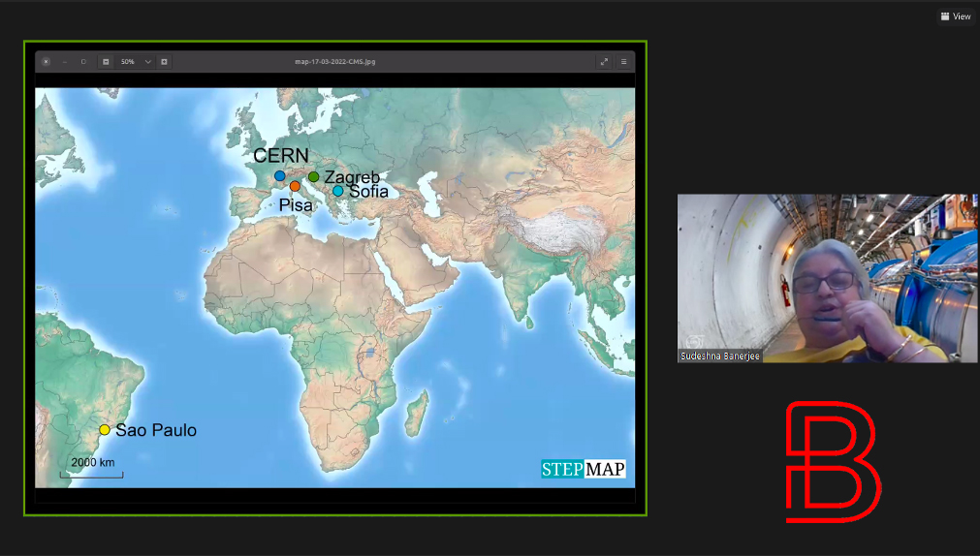Expand the 50% zoom level dropdown
This screenshot has height=556, width=980.
(147, 62)
